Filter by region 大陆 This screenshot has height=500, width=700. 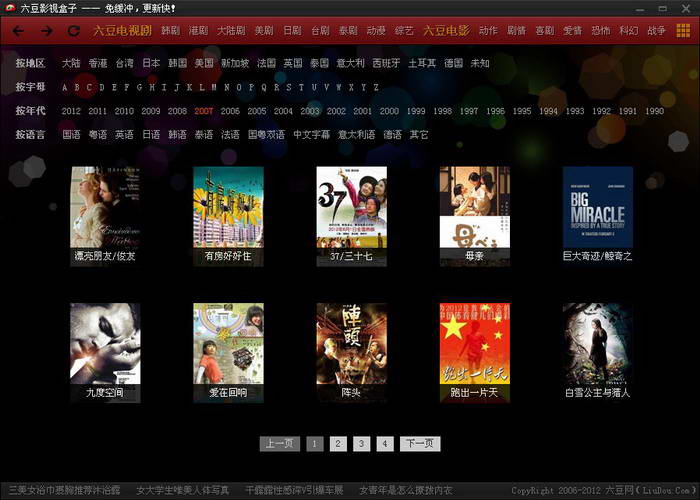pos(71,63)
